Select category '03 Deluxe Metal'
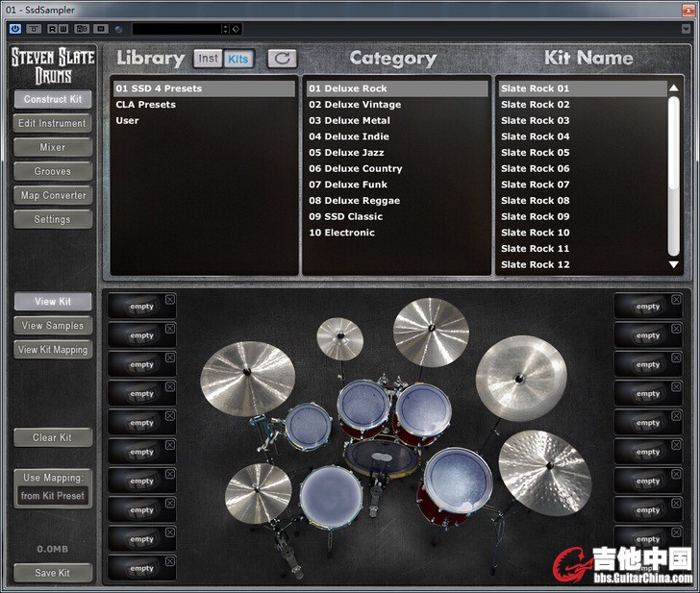700x593 pixels. tap(397, 120)
